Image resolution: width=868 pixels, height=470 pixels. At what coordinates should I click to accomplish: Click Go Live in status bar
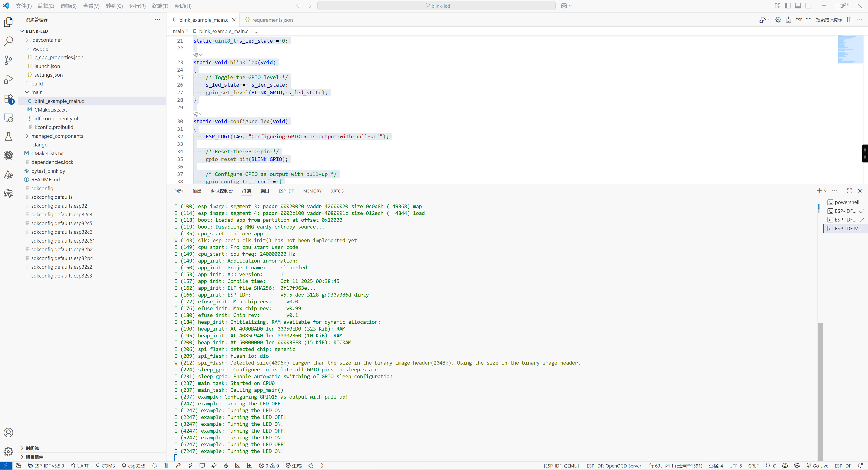pyautogui.click(x=817, y=465)
